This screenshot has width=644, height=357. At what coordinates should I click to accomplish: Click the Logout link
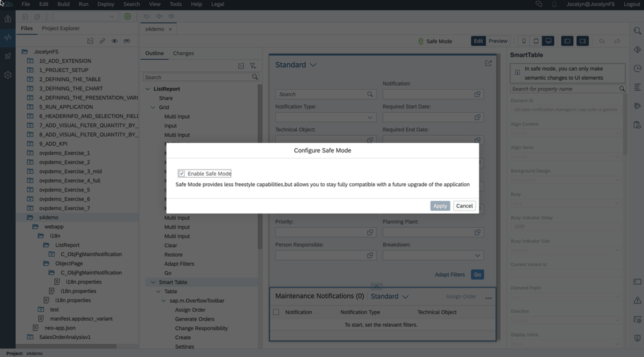631,4
